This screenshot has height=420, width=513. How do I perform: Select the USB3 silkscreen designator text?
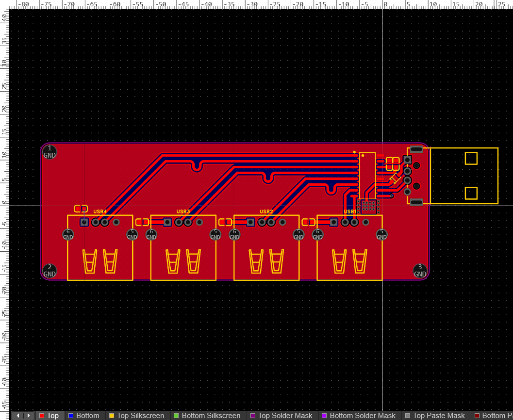[x=183, y=211]
